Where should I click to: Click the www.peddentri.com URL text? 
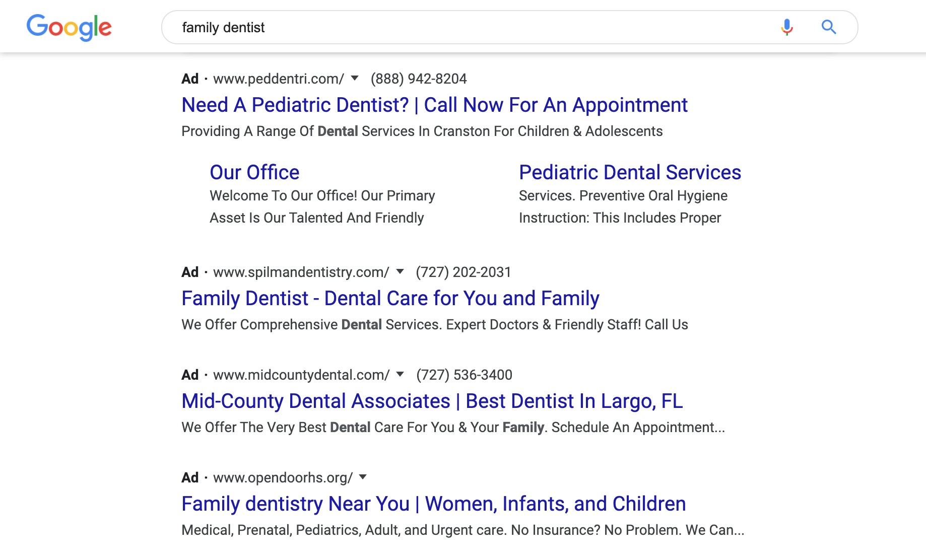[x=279, y=79]
